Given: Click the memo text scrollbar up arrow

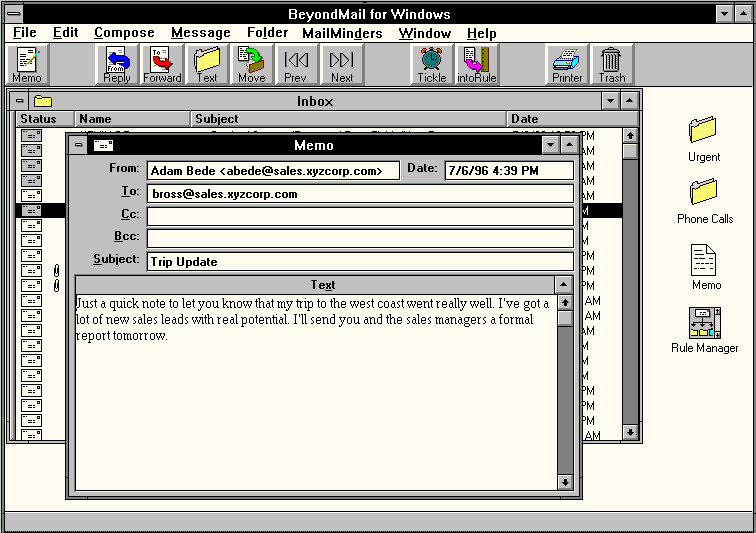Looking at the screenshot, I should [x=565, y=303].
